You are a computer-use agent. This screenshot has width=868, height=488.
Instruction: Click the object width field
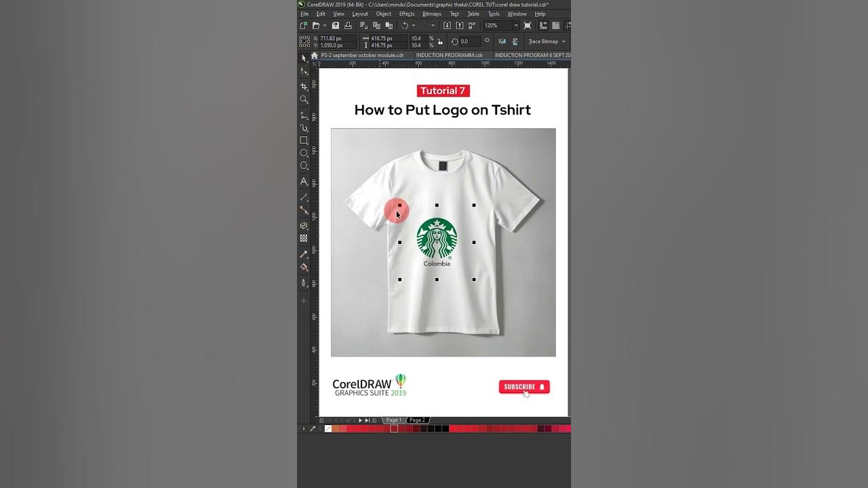coord(388,38)
